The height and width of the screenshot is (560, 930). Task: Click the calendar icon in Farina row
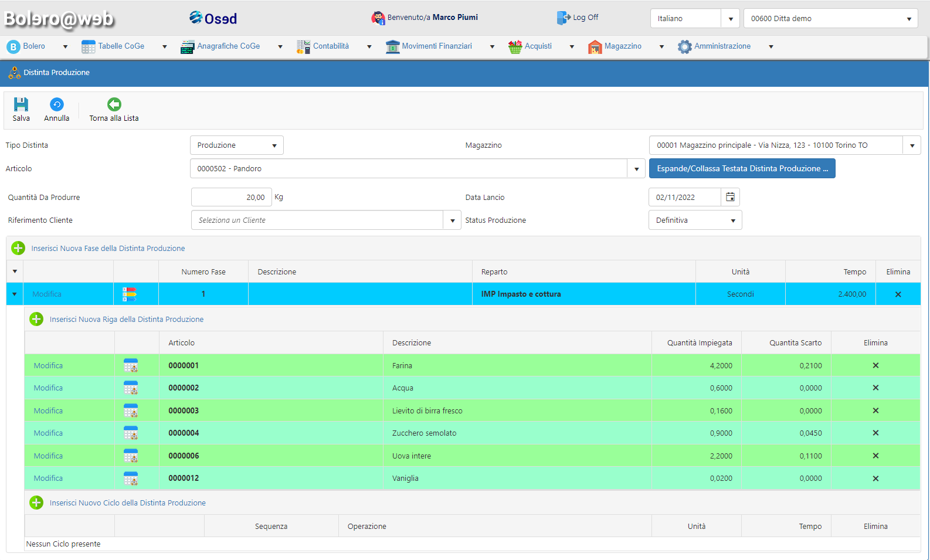[131, 366]
